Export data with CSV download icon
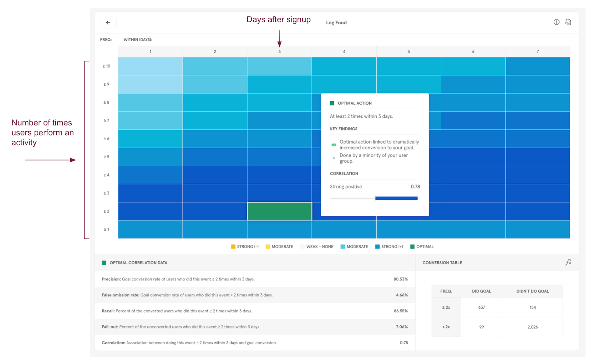Image resolution: width=589 pixels, height=364 pixels. [568, 22]
